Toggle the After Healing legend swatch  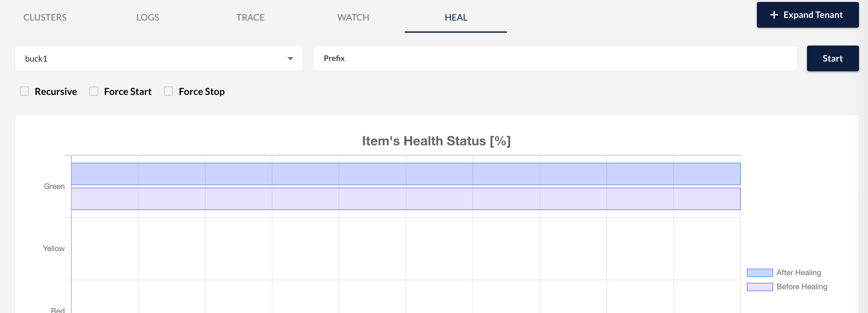759,273
